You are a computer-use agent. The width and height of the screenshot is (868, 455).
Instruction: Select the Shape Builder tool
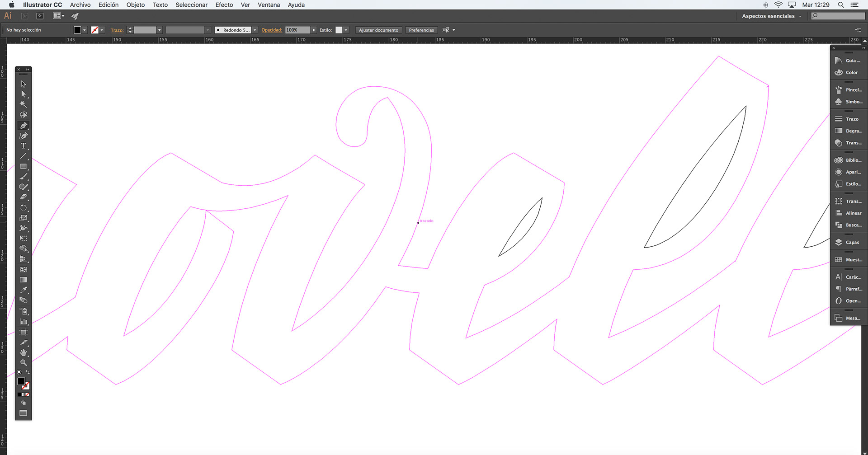pos(24,249)
